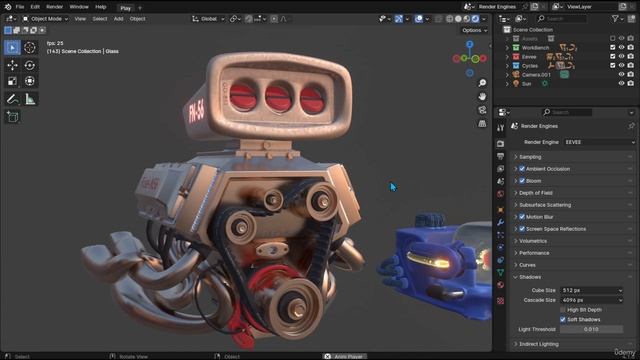Expand the Volumetrics panel
Screen dimensions: 640x360
516,241
